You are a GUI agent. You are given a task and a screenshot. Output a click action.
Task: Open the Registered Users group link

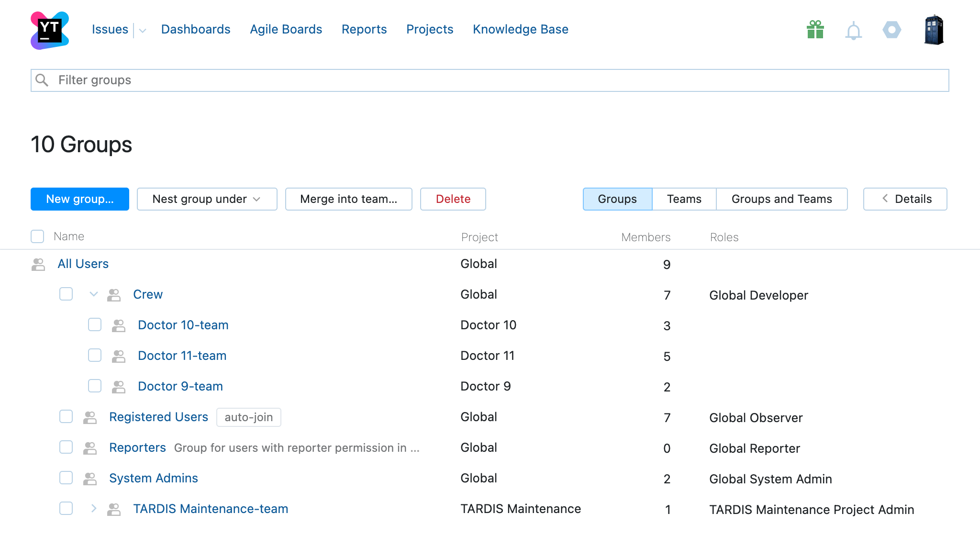(158, 417)
